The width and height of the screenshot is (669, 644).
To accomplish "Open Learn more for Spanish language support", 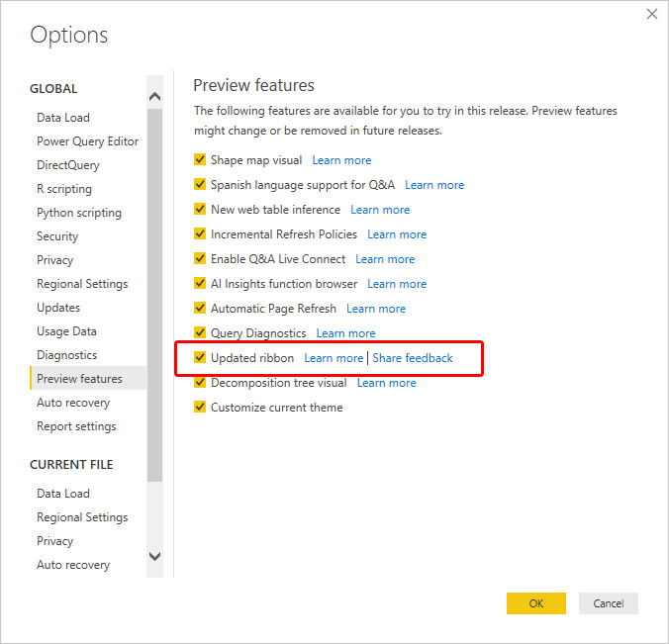I will [434, 185].
